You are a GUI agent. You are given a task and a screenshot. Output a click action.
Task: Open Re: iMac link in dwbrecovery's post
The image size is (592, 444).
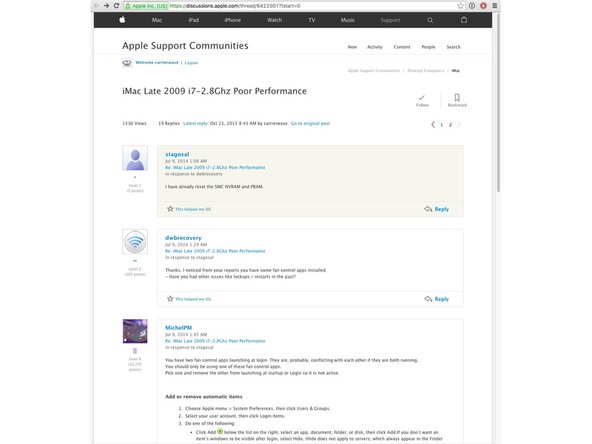point(215,251)
